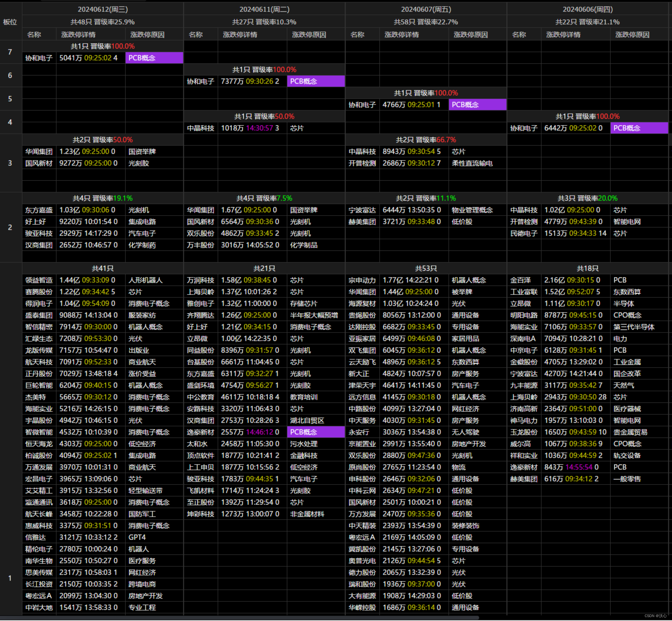The image size is (672, 621).
Task: Select 万润科技 stock name
Action: (201, 280)
